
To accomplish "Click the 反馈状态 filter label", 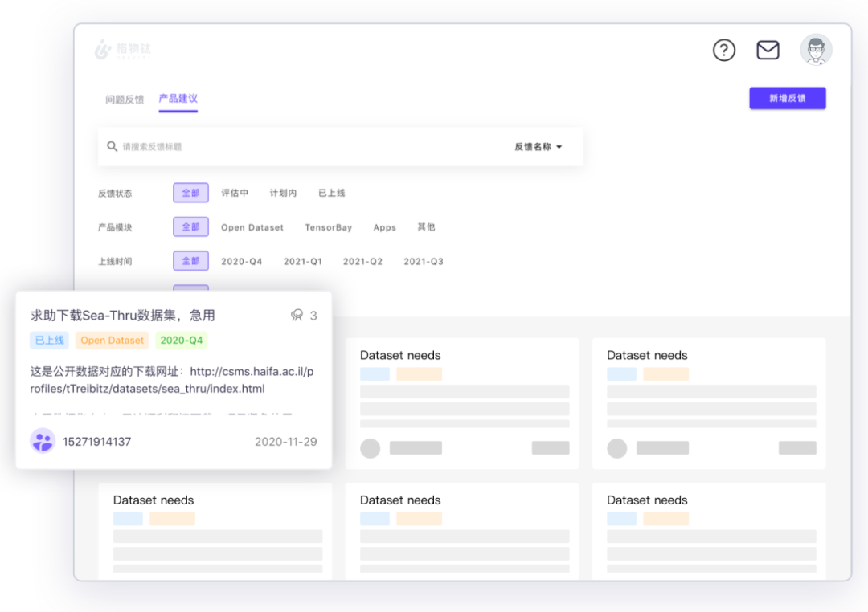I will point(115,193).
